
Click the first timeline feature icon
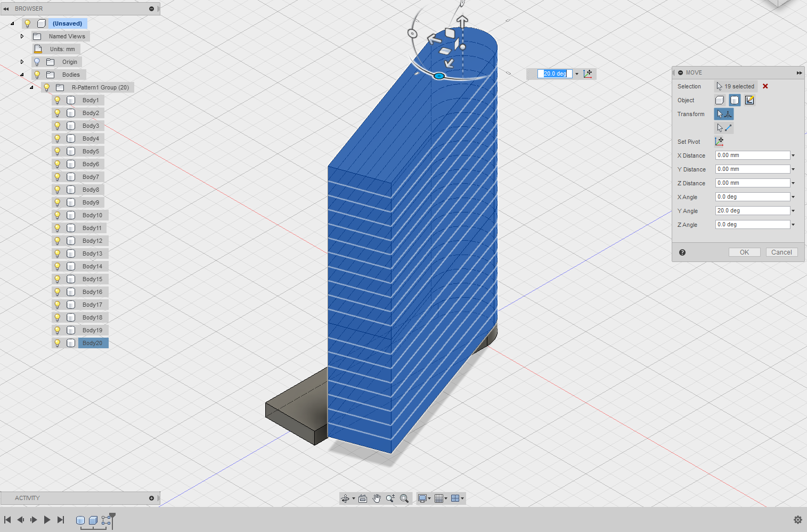(80, 520)
